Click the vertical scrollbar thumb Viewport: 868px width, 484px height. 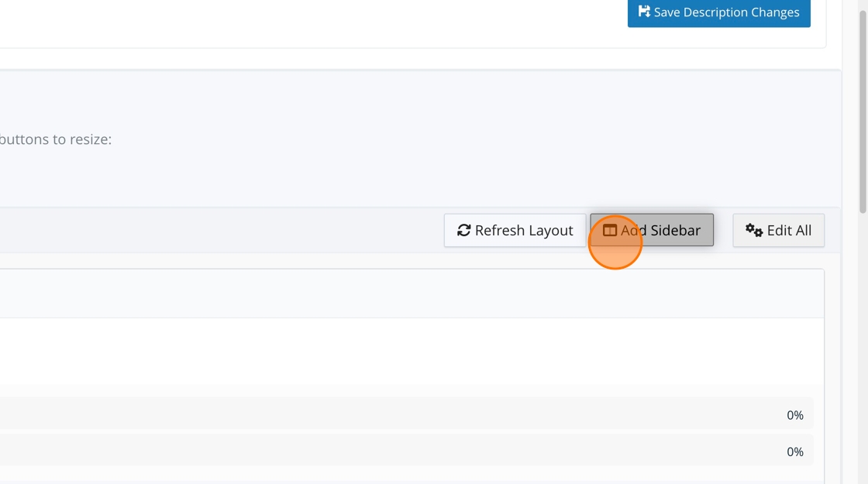[863, 111]
